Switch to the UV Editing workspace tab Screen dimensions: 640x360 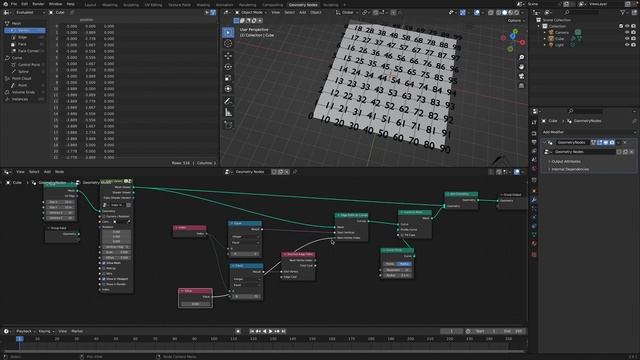click(x=153, y=5)
